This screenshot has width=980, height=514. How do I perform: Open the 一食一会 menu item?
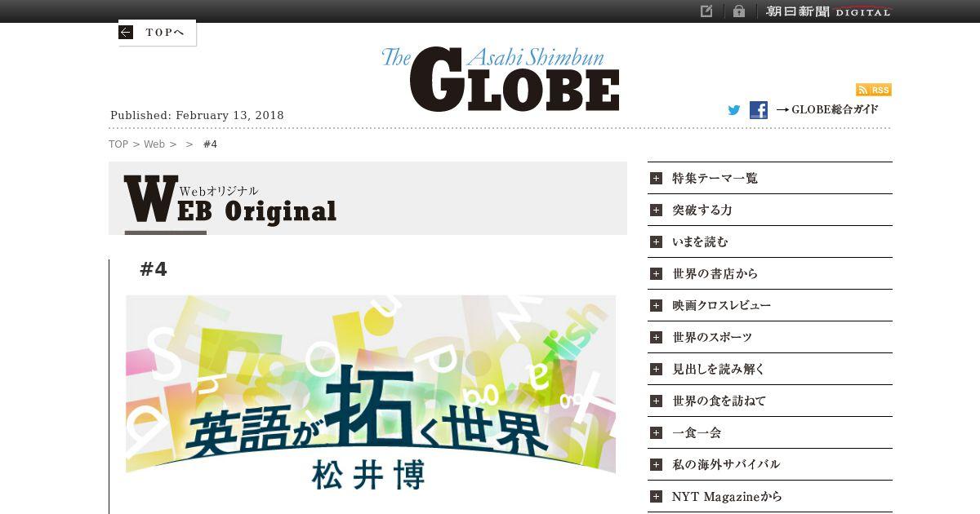770,433
